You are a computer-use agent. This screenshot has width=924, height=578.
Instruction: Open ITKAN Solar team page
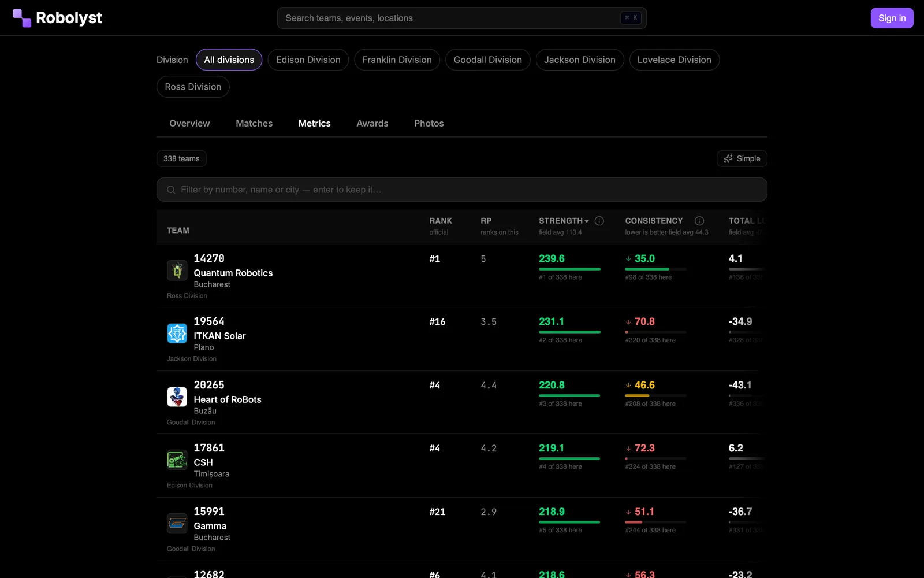[x=220, y=336]
